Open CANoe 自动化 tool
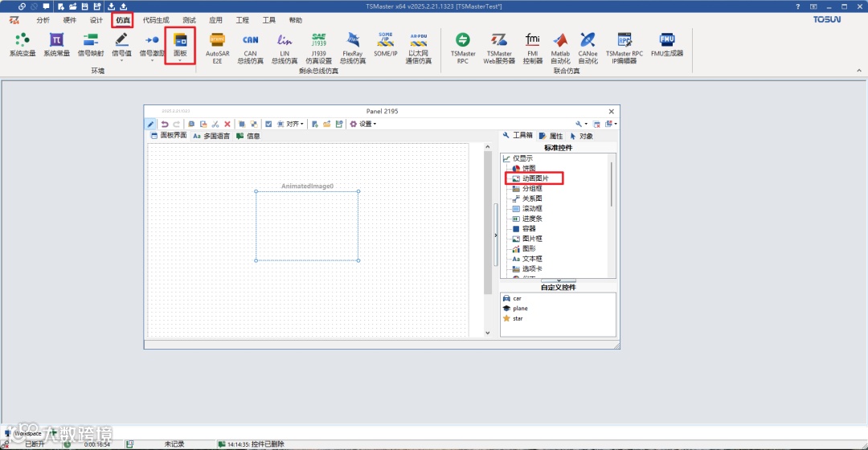The width and height of the screenshot is (868, 450). pos(588,48)
